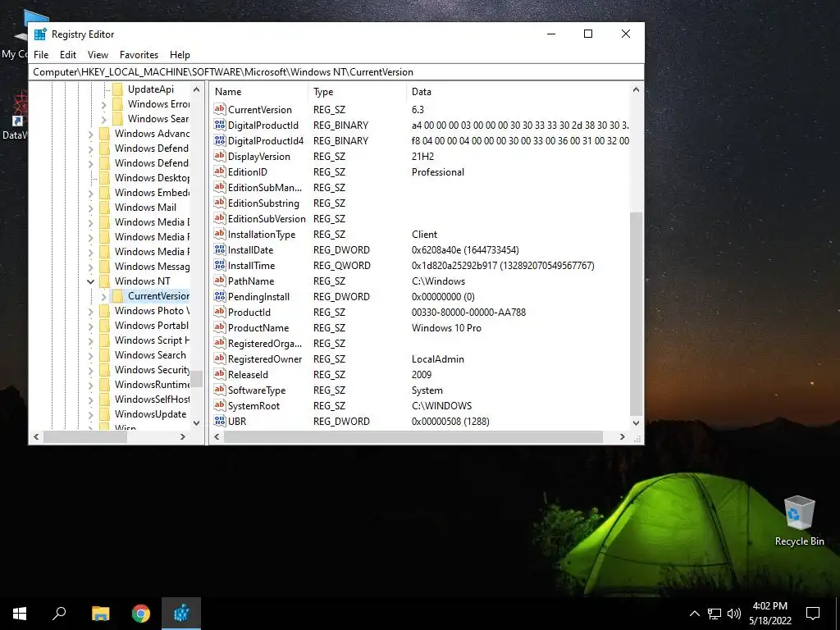Click the EditionID string value icon

[220, 171]
